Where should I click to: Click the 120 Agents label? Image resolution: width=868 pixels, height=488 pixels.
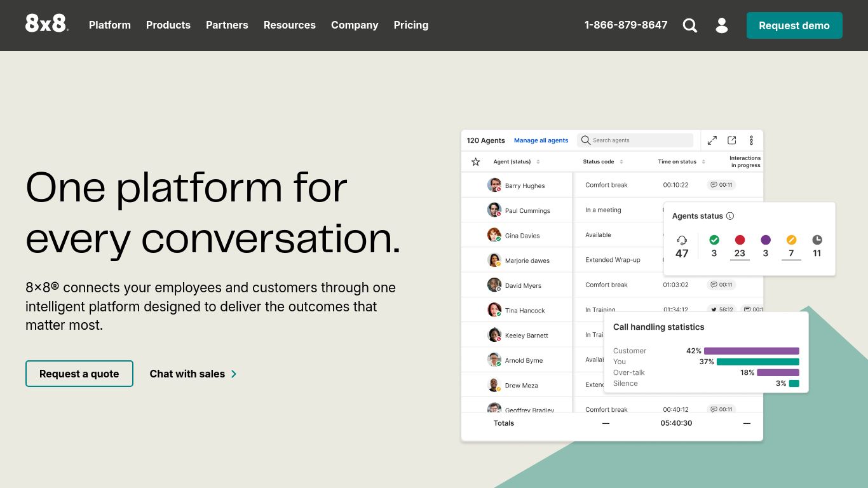486,140
